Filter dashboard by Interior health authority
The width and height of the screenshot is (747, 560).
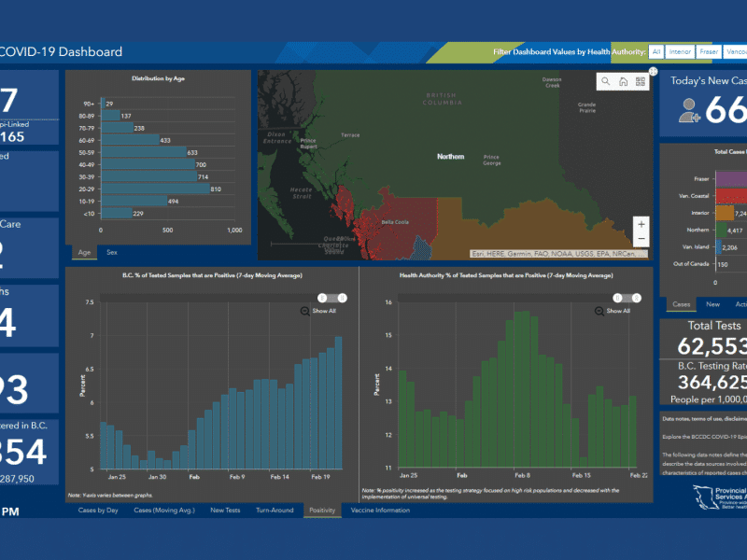click(x=681, y=52)
